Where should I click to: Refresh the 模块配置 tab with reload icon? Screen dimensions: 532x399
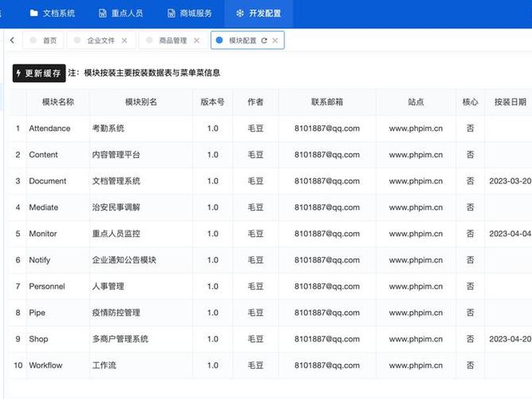click(x=264, y=41)
